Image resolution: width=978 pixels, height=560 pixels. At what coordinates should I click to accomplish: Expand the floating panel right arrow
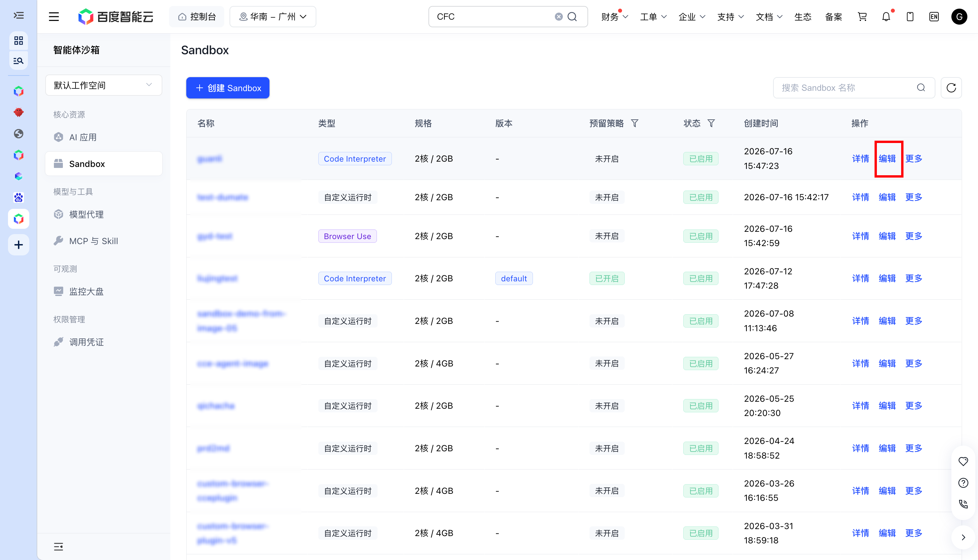[x=963, y=537]
